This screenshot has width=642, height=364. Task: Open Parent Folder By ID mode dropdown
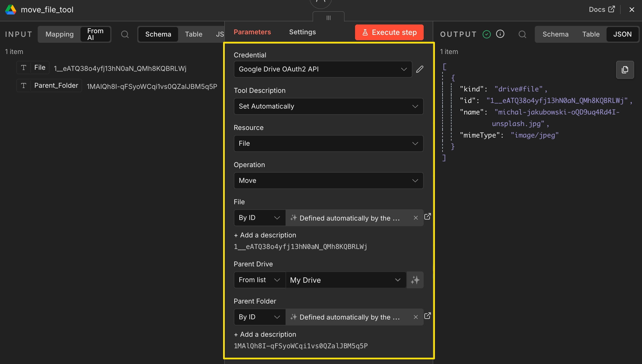[260, 317]
